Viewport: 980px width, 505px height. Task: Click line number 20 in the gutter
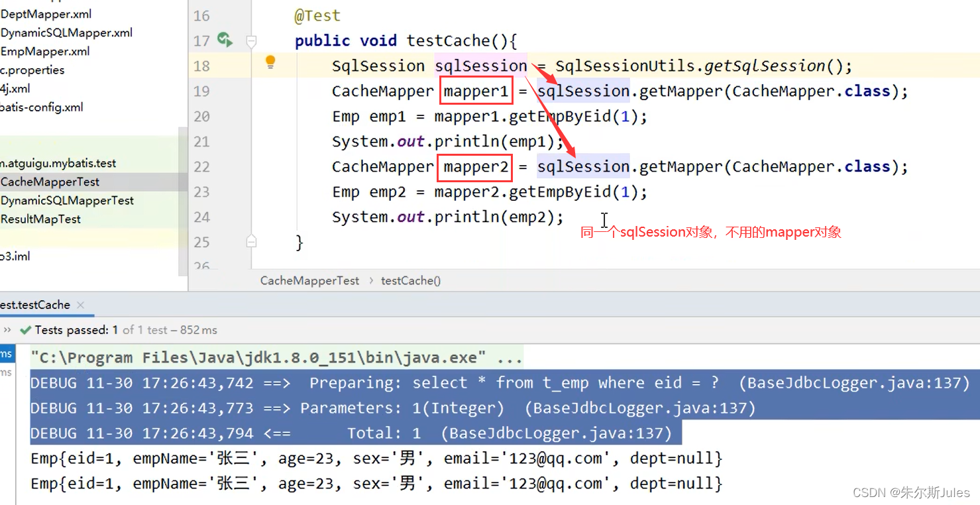pos(201,117)
